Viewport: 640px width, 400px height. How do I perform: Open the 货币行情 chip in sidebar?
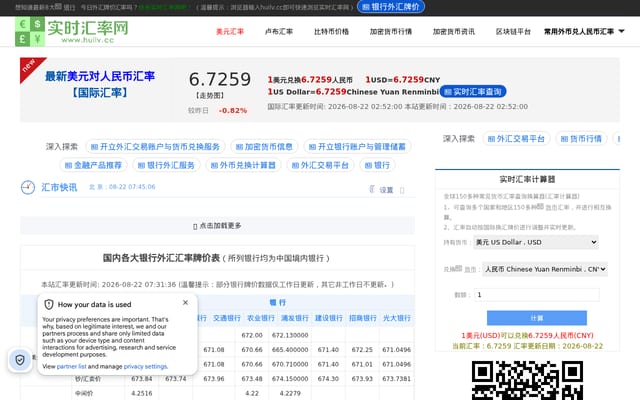coord(581,139)
